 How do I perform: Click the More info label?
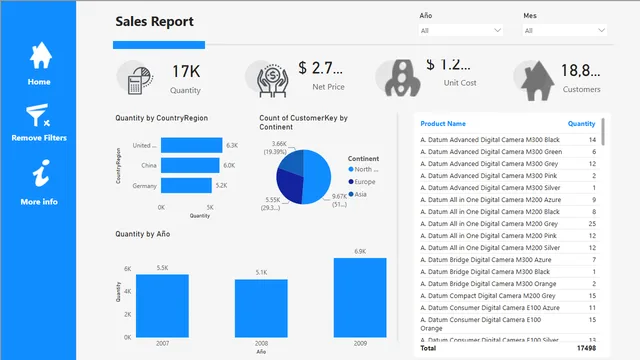pyautogui.click(x=39, y=202)
